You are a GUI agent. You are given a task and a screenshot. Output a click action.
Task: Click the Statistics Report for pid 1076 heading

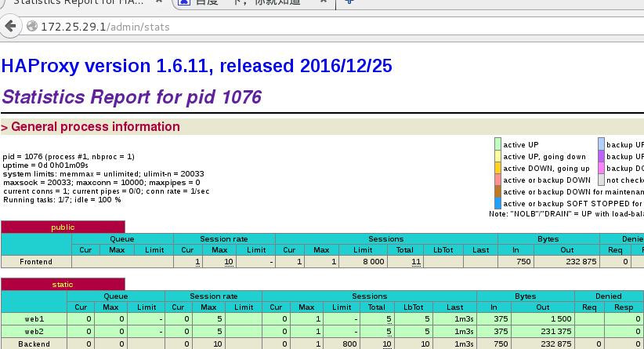[x=132, y=97]
